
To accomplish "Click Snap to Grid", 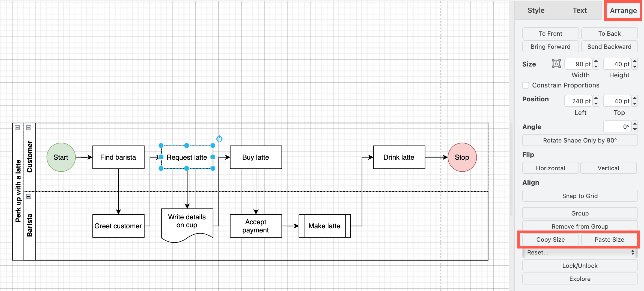I will coord(580,196).
